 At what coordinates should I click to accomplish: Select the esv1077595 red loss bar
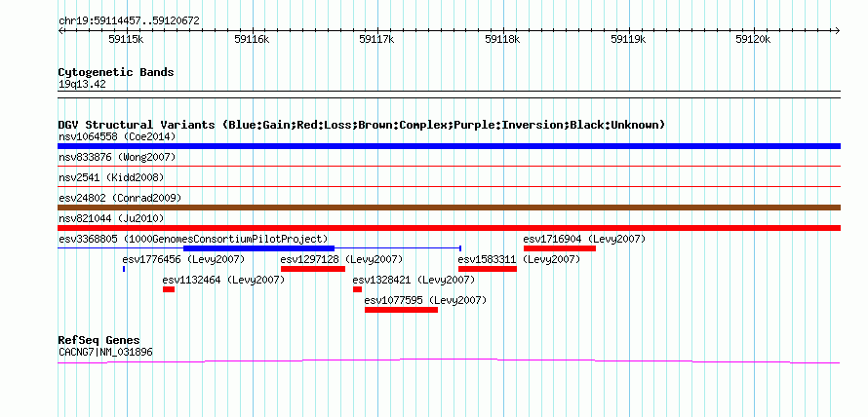click(402, 310)
